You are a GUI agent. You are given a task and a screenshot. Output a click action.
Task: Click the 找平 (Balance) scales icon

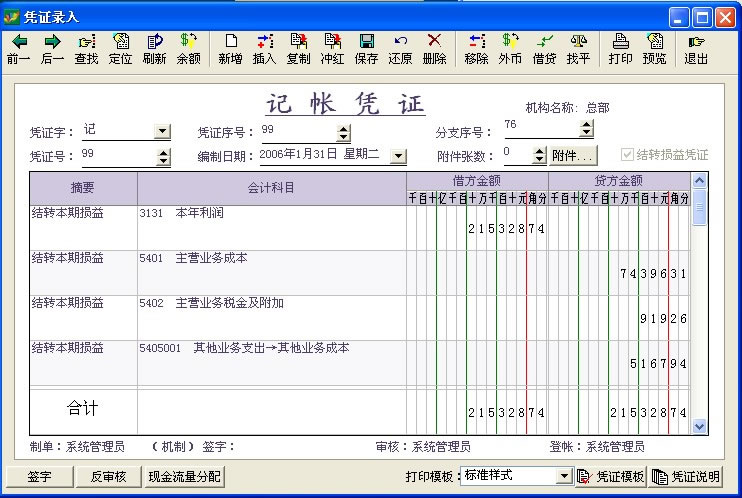pyautogui.click(x=578, y=48)
